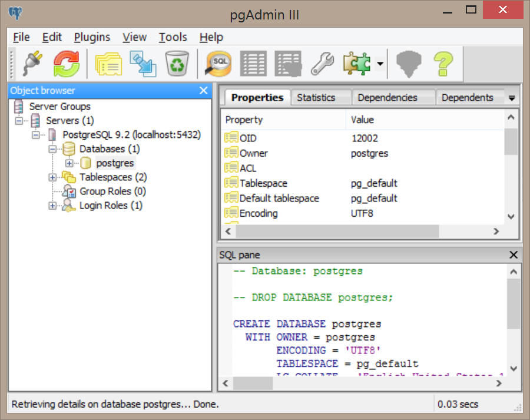
Task: Click the Tablespaces folder icon
Action: click(x=69, y=177)
